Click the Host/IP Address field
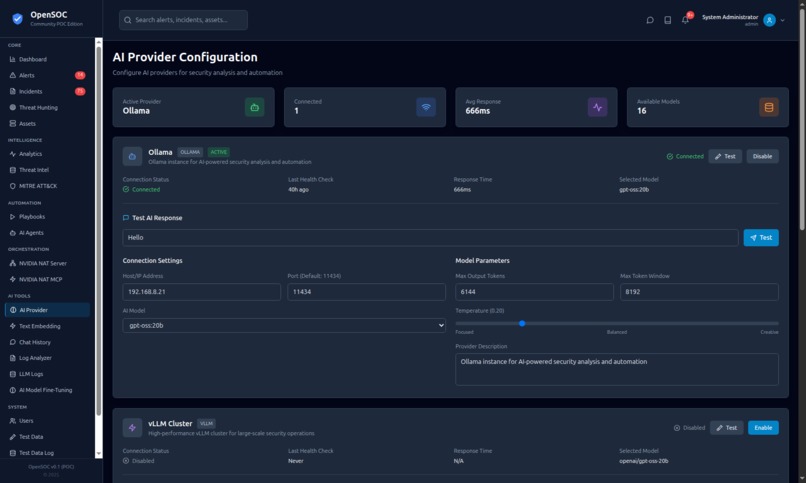This screenshot has height=483, width=806. pyautogui.click(x=202, y=292)
